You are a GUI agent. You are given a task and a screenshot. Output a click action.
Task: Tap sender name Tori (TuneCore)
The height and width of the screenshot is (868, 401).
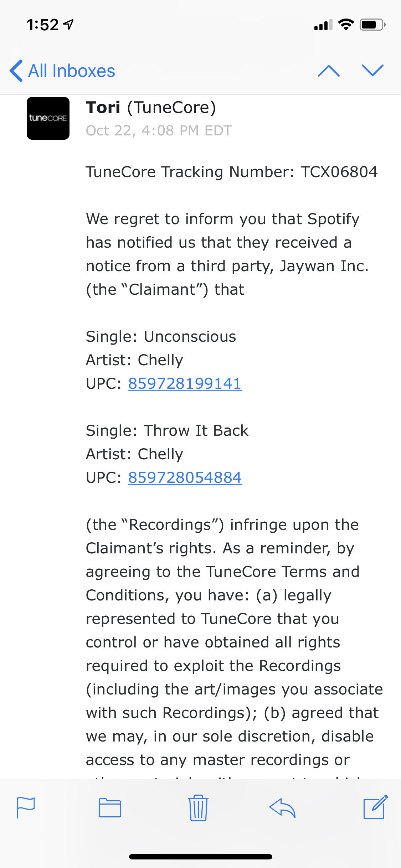(x=151, y=108)
